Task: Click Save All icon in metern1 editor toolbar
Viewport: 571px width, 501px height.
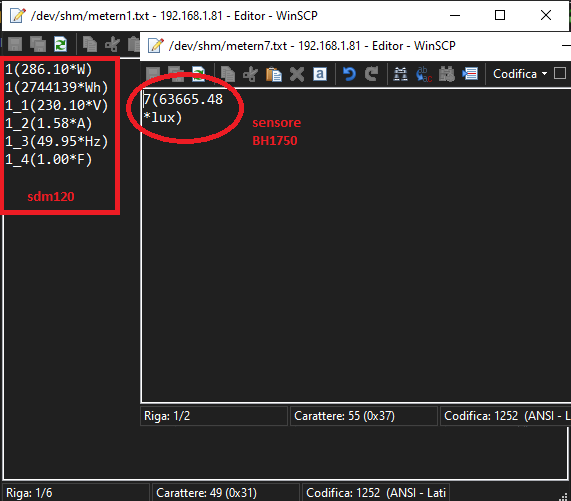Action: 38,44
